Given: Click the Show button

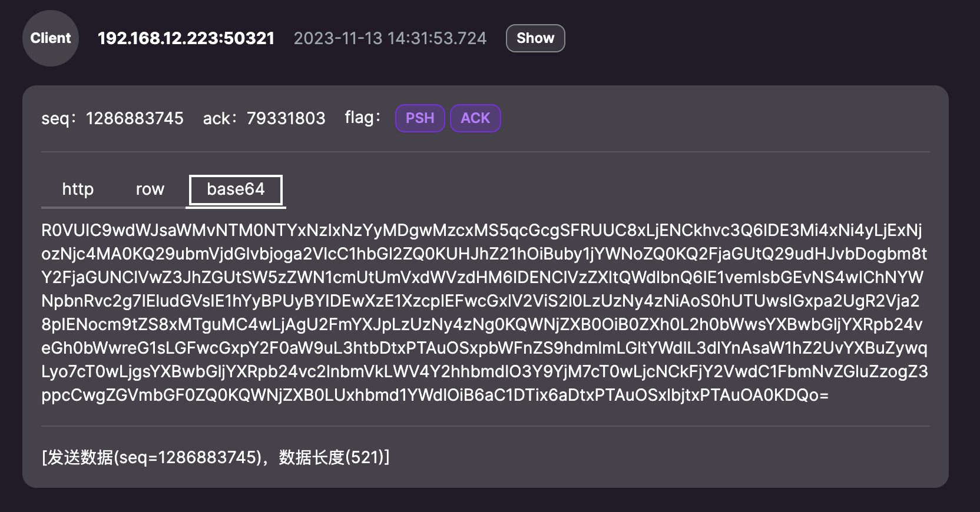Looking at the screenshot, I should click(x=535, y=38).
